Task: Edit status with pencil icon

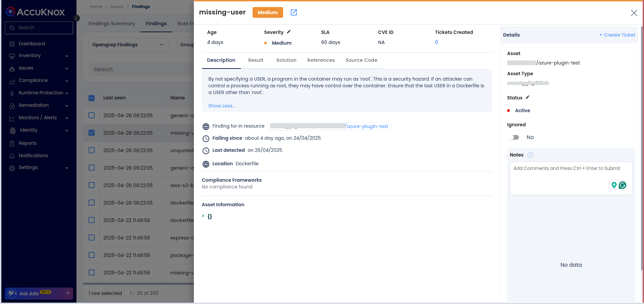Action: point(528,97)
